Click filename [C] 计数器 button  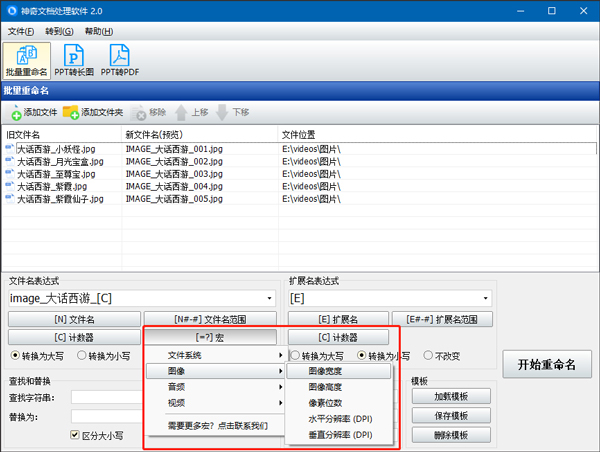coord(75,337)
